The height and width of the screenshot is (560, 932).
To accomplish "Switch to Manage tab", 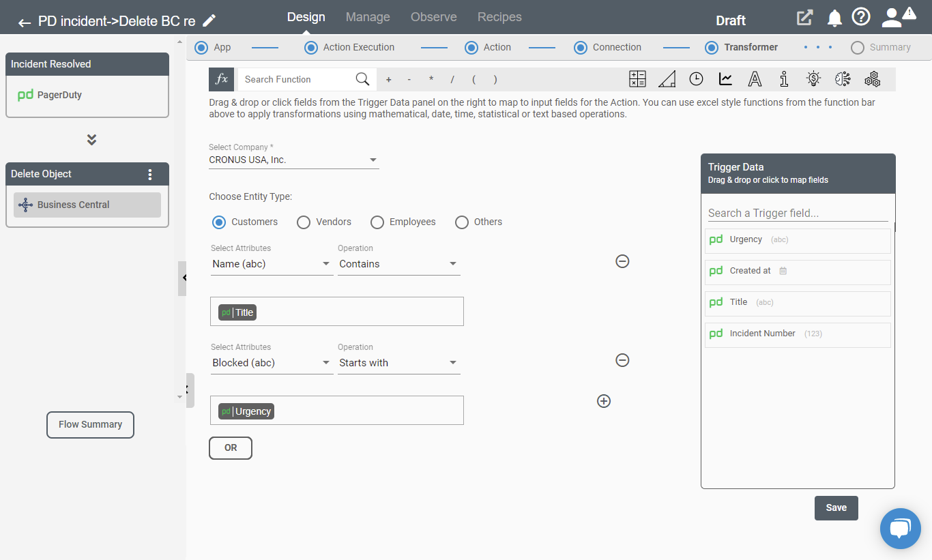I will pyautogui.click(x=368, y=17).
